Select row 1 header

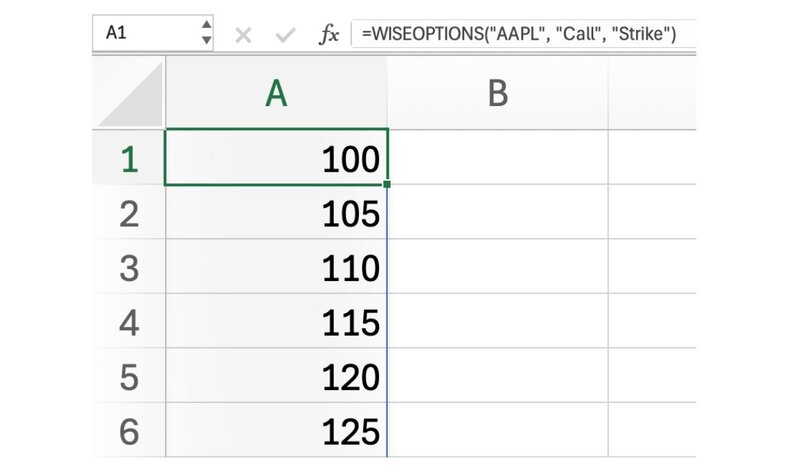[x=129, y=158]
